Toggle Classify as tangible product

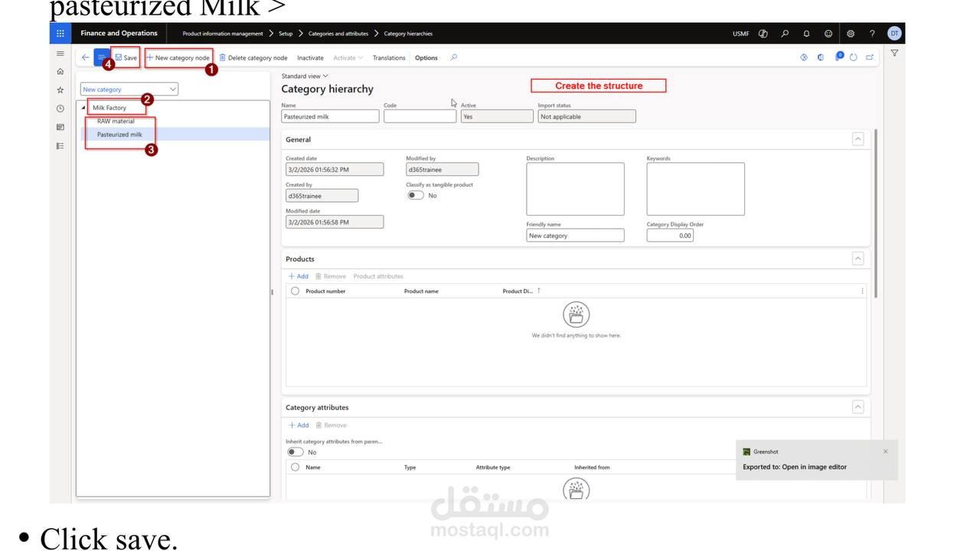click(416, 195)
